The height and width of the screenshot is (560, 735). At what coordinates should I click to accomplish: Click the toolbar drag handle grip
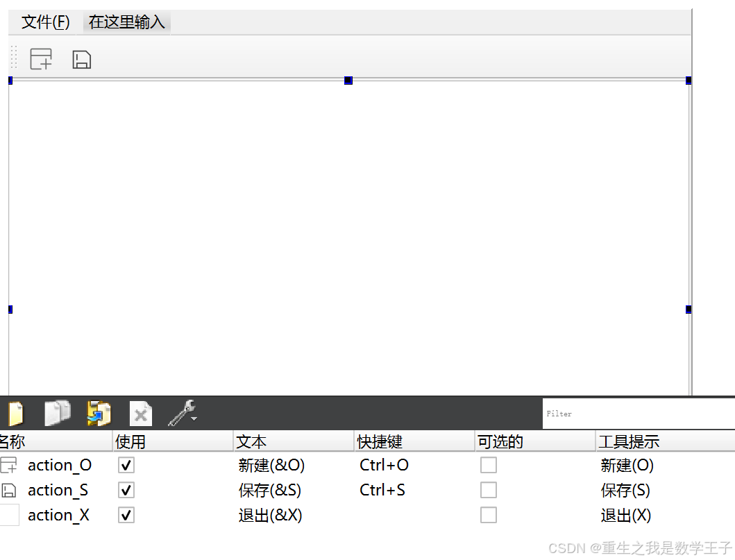[x=14, y=57]
